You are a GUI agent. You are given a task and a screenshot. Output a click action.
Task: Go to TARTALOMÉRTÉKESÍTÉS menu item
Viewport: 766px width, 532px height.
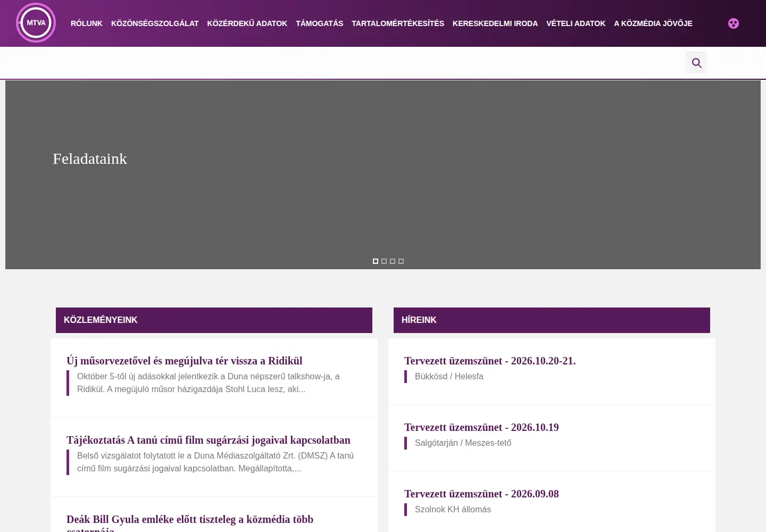(x=398, y=23)
